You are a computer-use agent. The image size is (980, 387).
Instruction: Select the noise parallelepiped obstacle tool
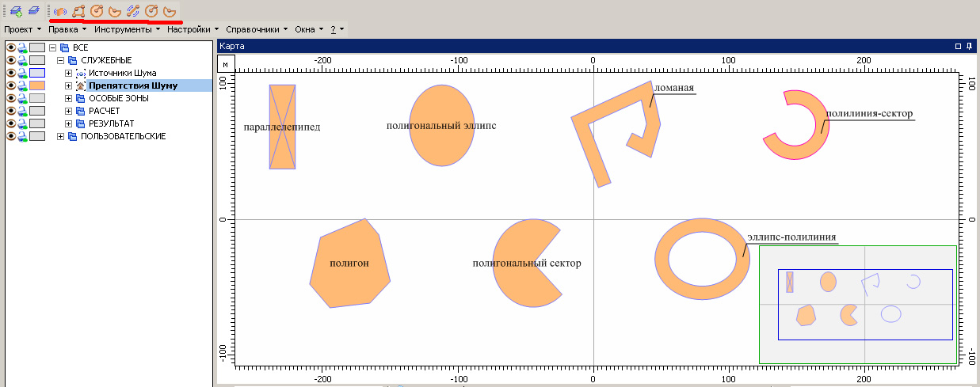point(60,11)
